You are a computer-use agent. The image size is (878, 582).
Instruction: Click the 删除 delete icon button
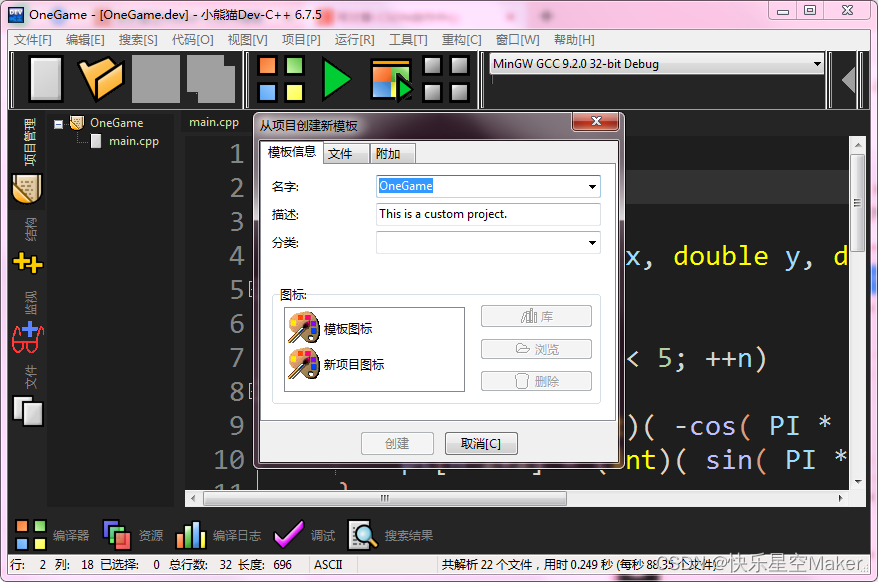(x=536, y=381)
